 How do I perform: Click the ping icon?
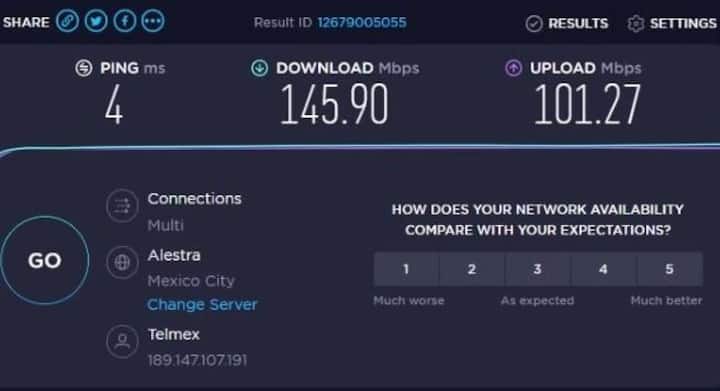84,68
